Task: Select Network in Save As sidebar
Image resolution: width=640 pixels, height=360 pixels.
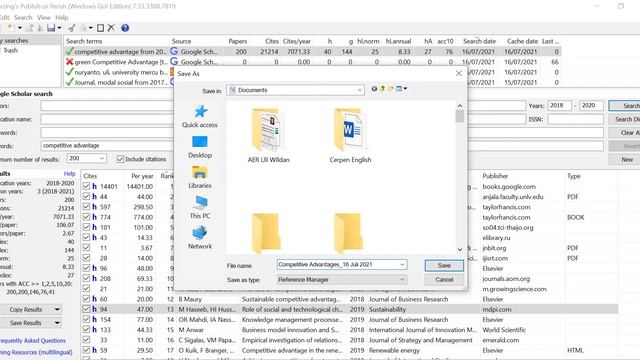Action: (200, 238)
